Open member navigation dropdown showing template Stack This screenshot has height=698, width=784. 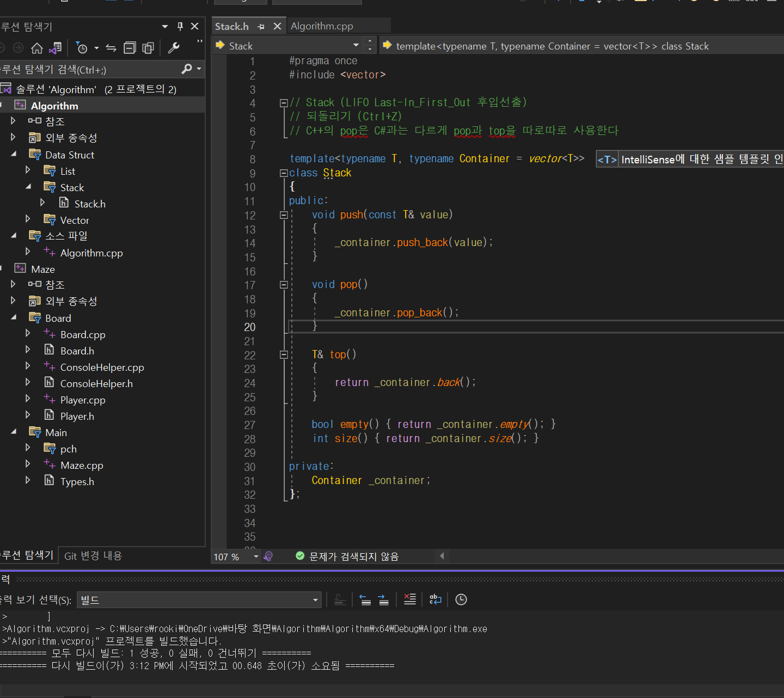point(582,46)
